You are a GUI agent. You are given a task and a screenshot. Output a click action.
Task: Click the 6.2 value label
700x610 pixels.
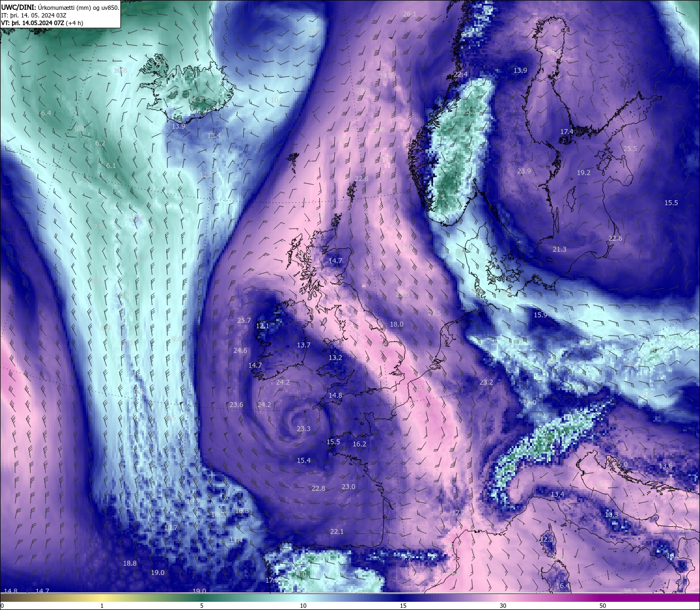point(100,143)
